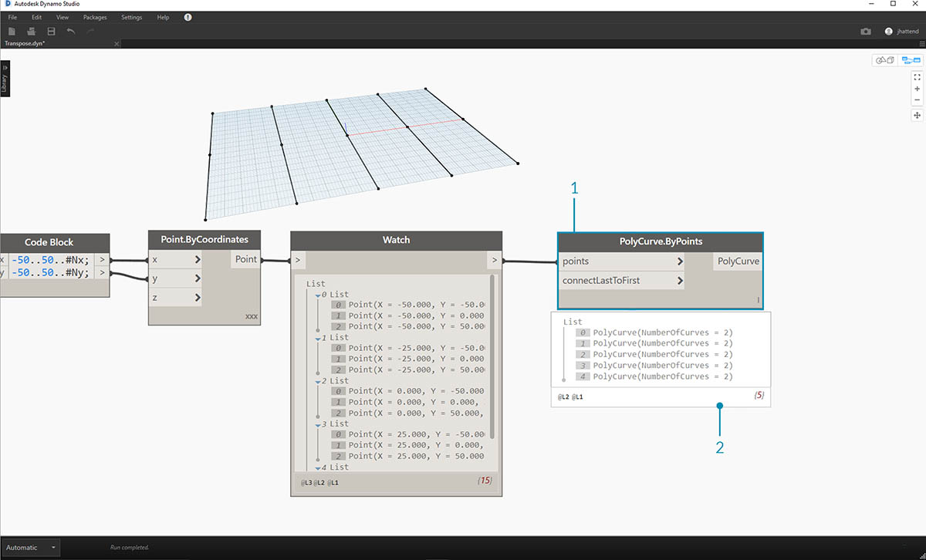
Task: Click the Save icon in toolbar
Action: point(51,31)
